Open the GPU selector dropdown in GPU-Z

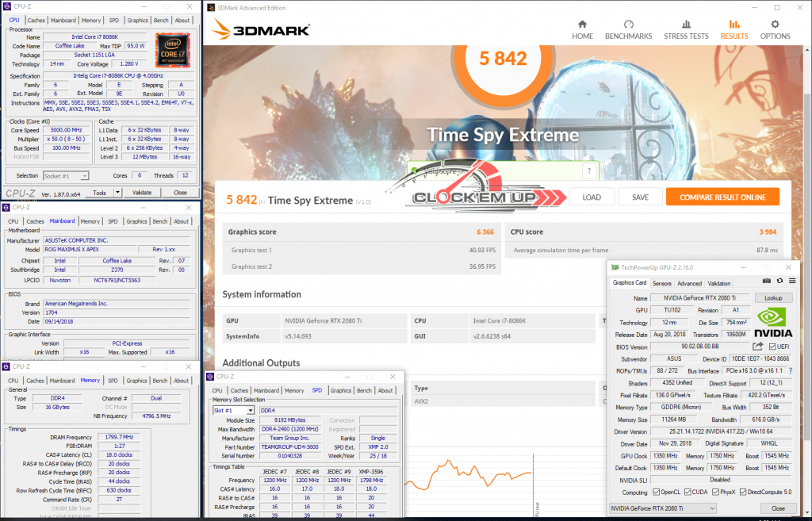[663, 508]
